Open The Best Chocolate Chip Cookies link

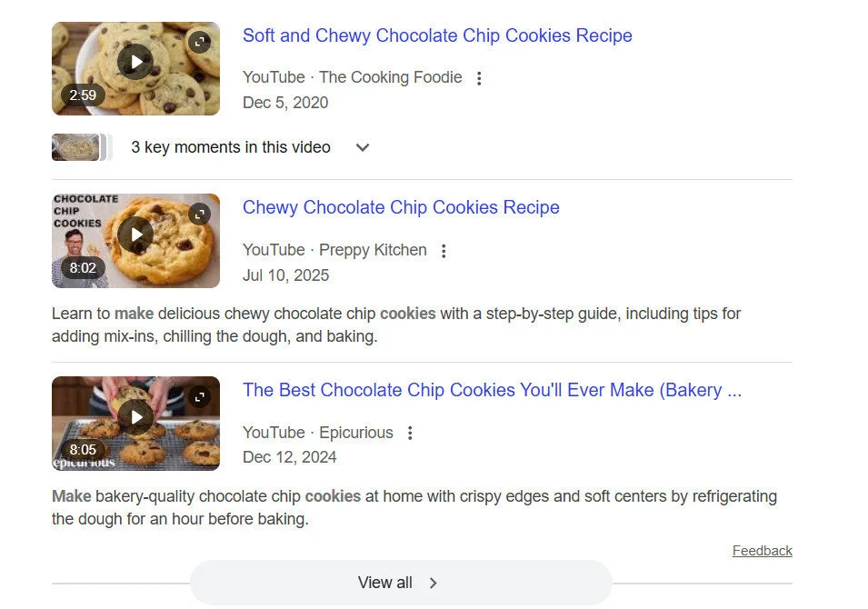click(492, 390)
